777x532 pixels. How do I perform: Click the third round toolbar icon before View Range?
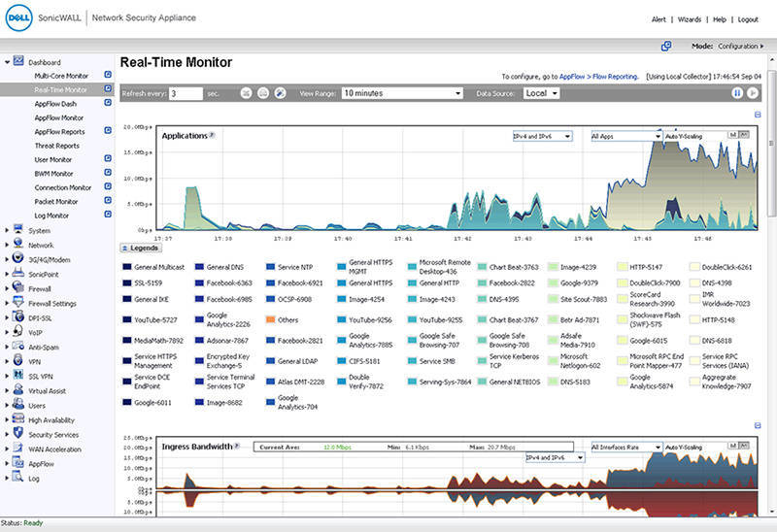[x=280, y=93]
